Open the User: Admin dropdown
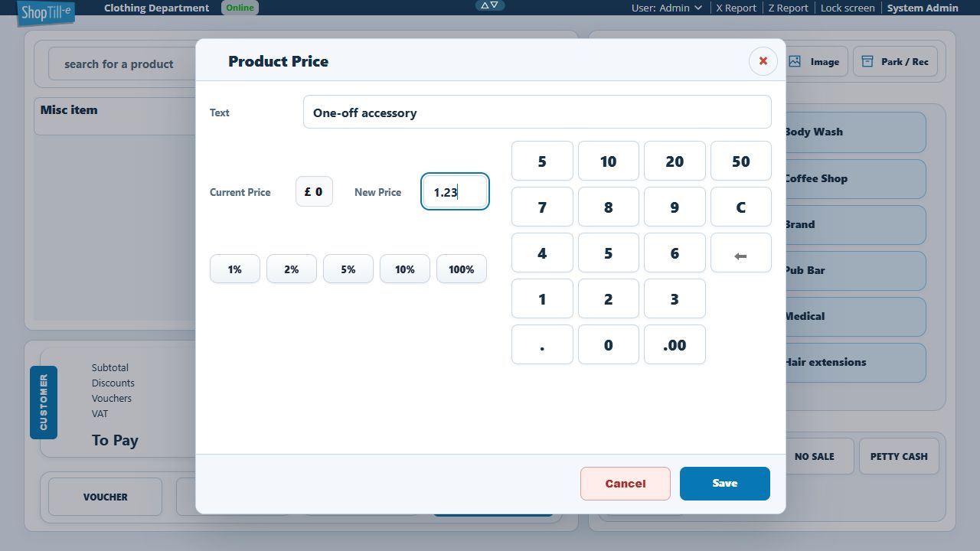The image size is (980, 551). coord(666,8)
